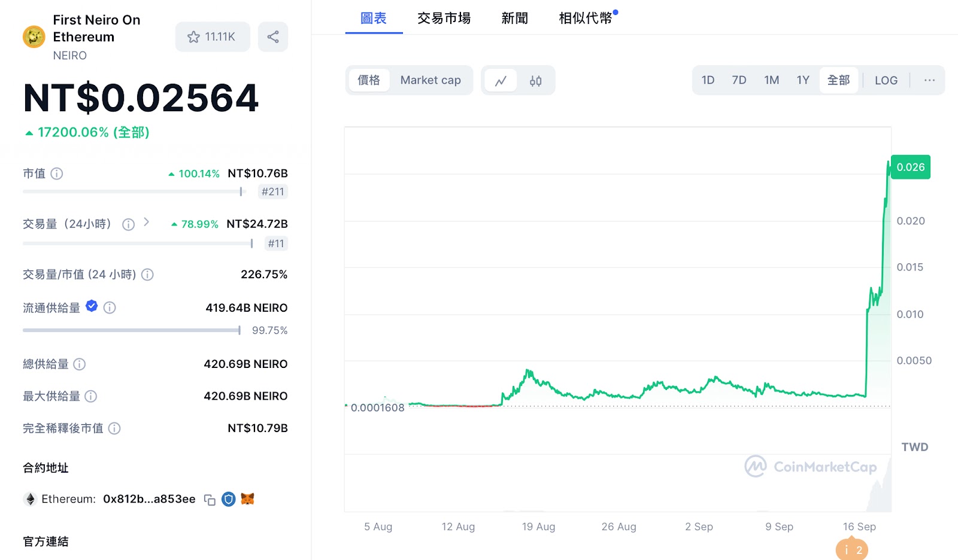Click the 24h volume rank progress bar

point(138,244)
